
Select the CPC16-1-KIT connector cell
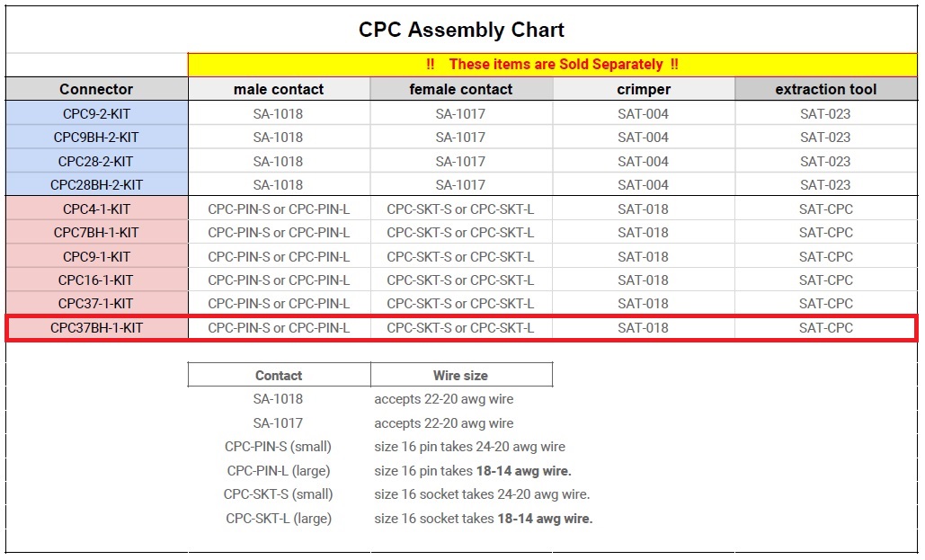coord(96,280)
